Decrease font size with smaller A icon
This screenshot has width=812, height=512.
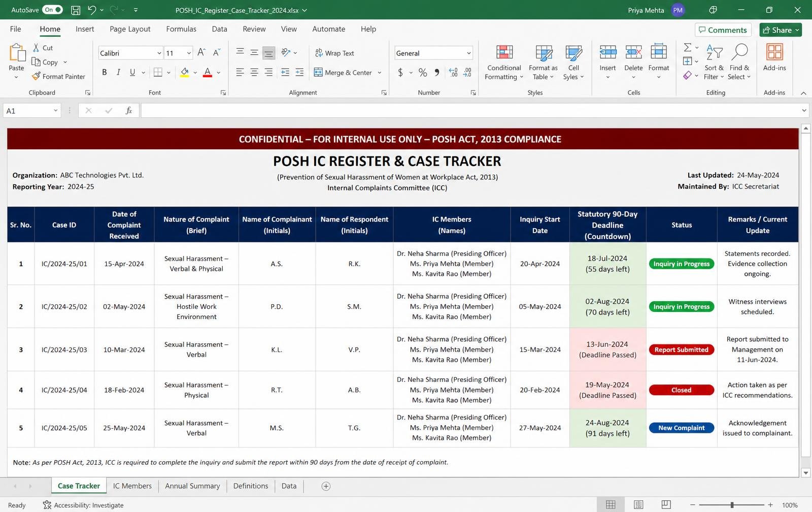coord(217,52)
